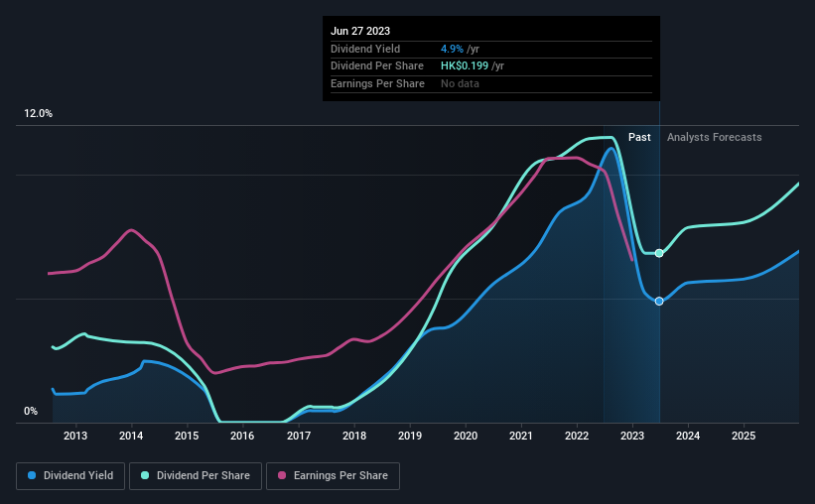The width and height of the screenshot is (815, 504).
Task: Click the blue Dividend Yield legend dot
Action: pos(32,475)
